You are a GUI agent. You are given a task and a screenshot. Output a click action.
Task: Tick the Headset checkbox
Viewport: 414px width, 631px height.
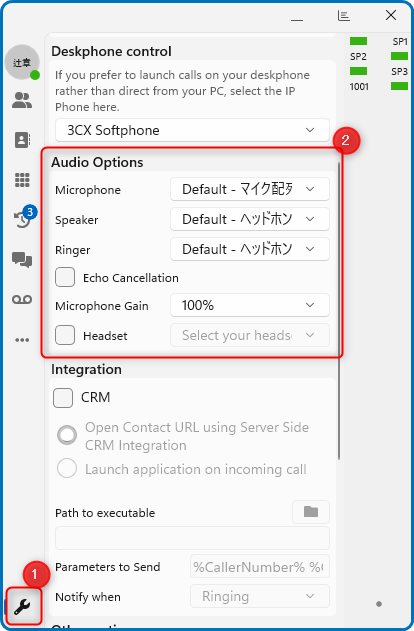(65, 335)
